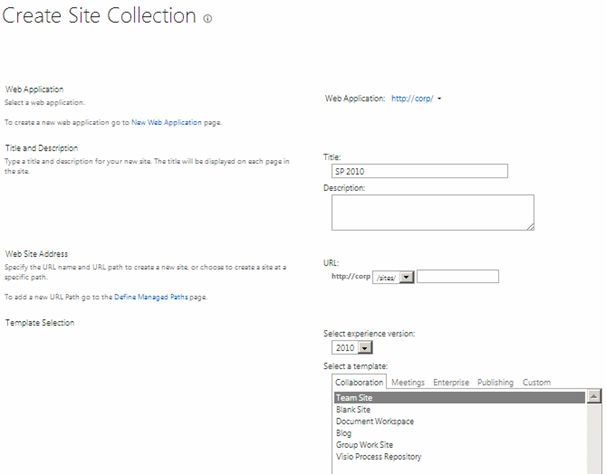Switch to the Meetings template tab
The width and height of the screenshot is (606, 474).
408,383
